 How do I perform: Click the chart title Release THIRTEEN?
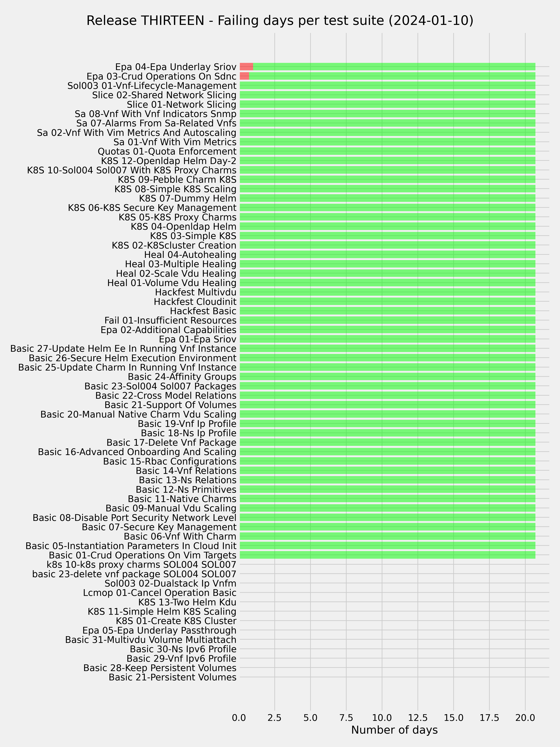coord(145,21)
